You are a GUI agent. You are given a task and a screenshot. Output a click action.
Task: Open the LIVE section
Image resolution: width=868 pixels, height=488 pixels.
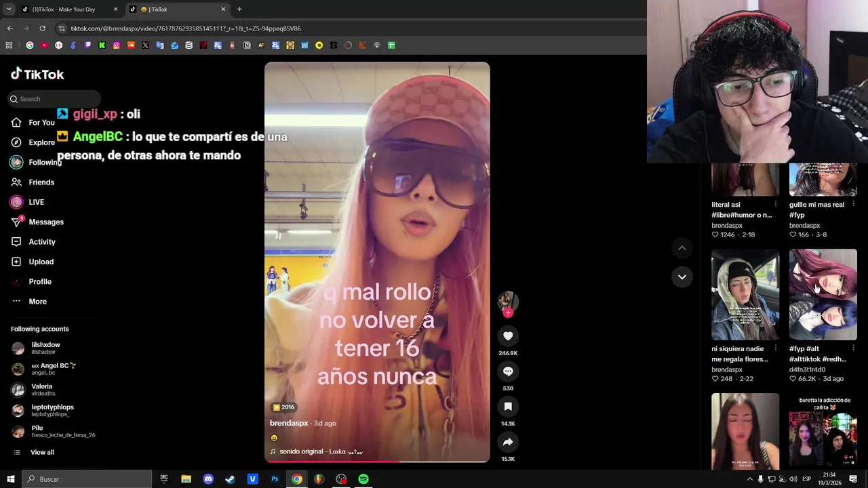(27, 202)
